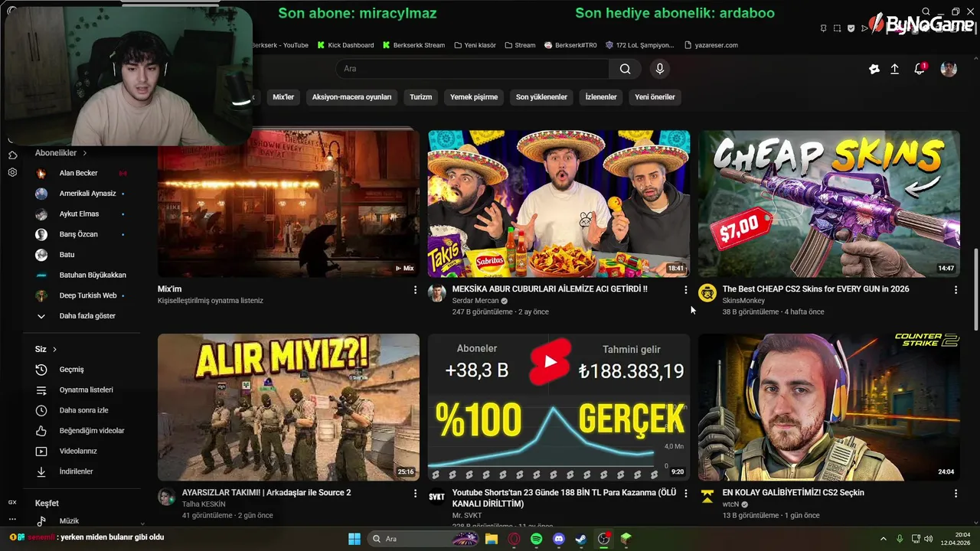Image resolution: width=980 pixels, height=551 pixels.
Task: Open options menu for AYARSIZLAR TAKIMI video
Action: [x=415, y=494]
